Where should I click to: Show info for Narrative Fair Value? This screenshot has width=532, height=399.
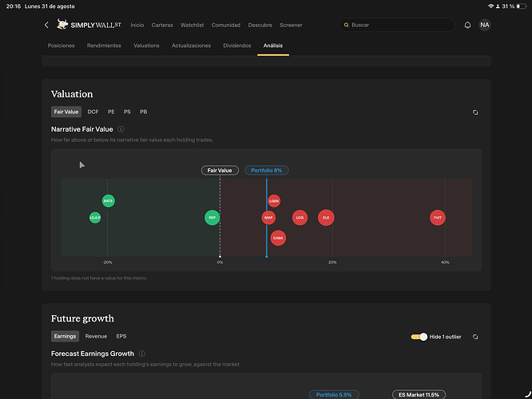click(x=121, y=129)
